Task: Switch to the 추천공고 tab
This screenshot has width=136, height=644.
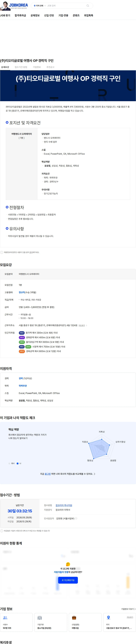Action: 50,67
